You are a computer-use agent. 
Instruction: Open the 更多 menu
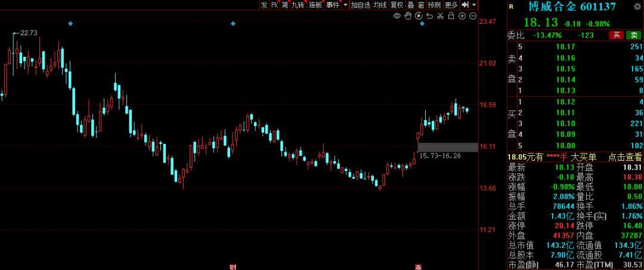(x=451, y=5)
